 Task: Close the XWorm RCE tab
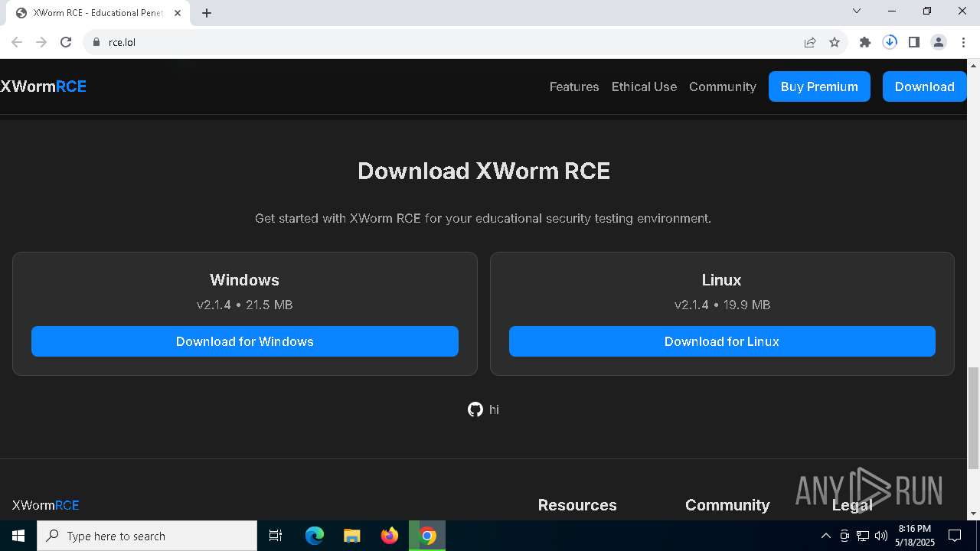(178, 13)
